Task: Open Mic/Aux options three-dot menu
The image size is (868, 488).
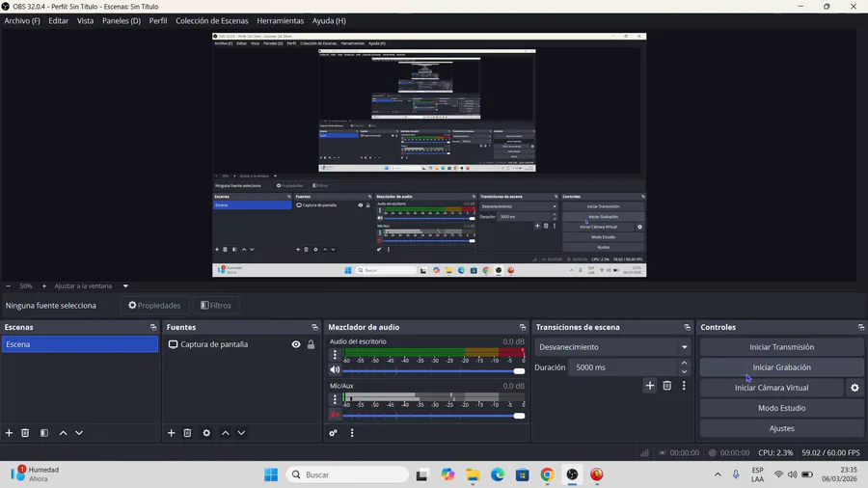Action: (335, 399)
